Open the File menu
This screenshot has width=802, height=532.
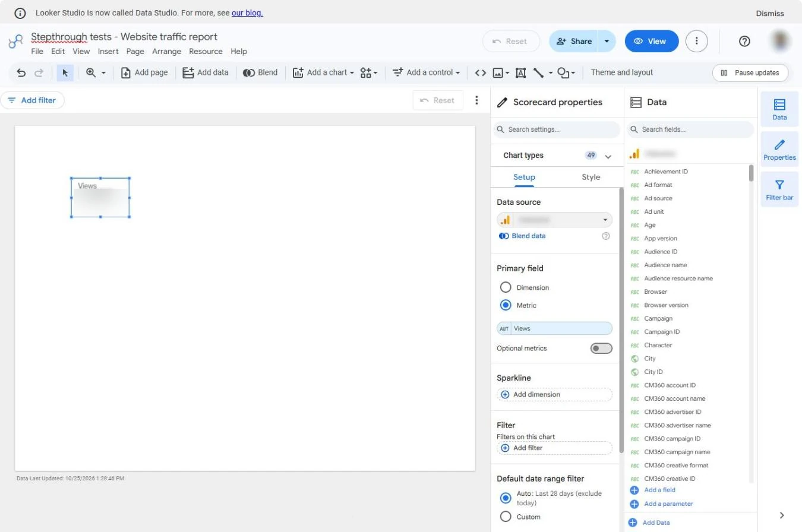[x=37, y=52]
